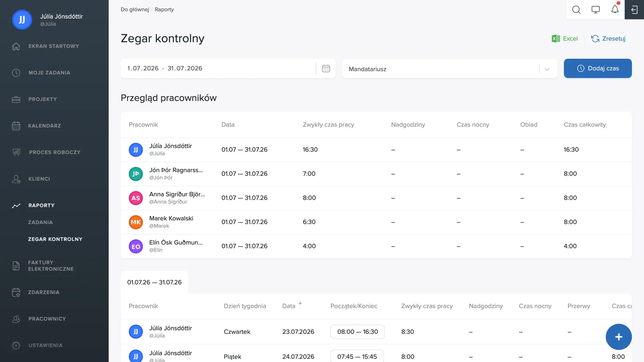Expand the Mandatariusz dropdown

[x=450, y=69]
